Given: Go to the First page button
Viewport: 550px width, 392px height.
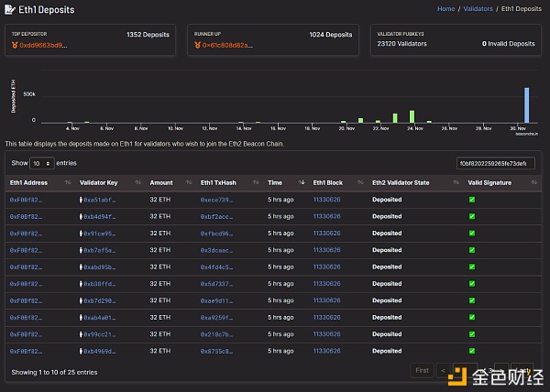Looking at the screenshot, I should pyautogui.click(x=422, y=370).
